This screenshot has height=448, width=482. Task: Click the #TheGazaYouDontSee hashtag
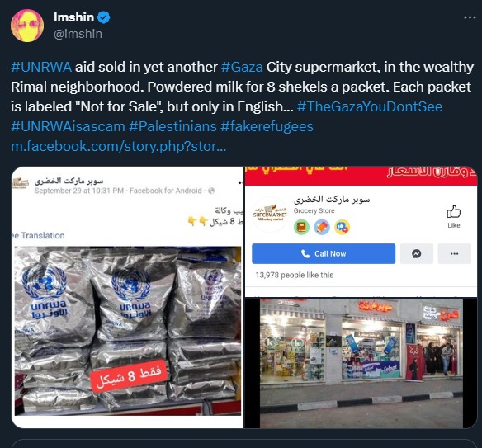point(370,106)
